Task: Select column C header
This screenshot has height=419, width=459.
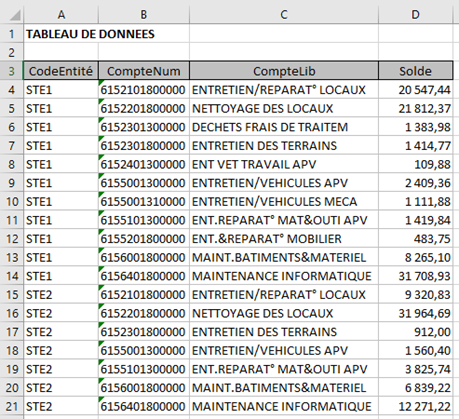Action: click(284, 15)
